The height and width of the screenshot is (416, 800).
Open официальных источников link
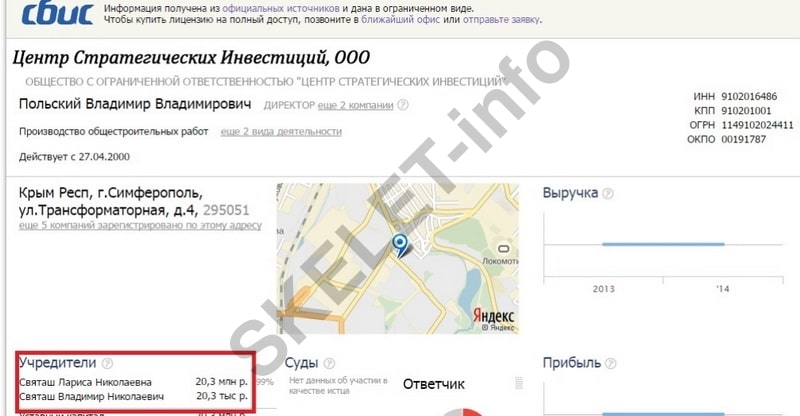coord(281,9)
